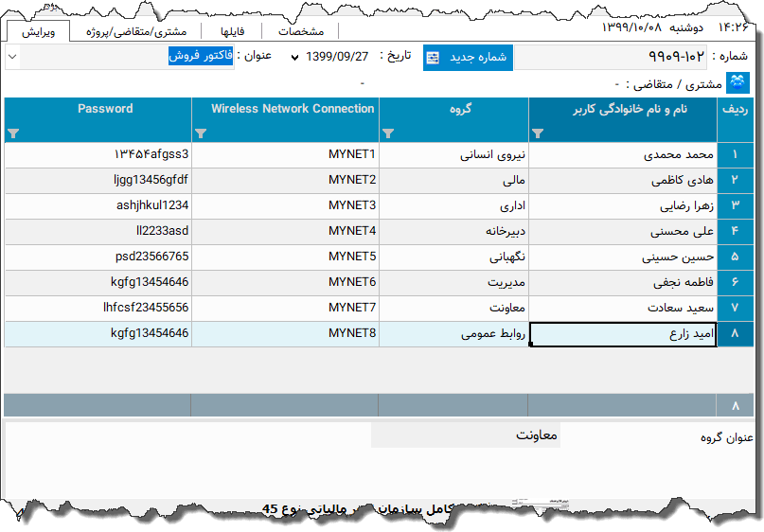Click network cell MYNET7
Viewport: 764px width, 532px height.
click(x=286, y=309)
